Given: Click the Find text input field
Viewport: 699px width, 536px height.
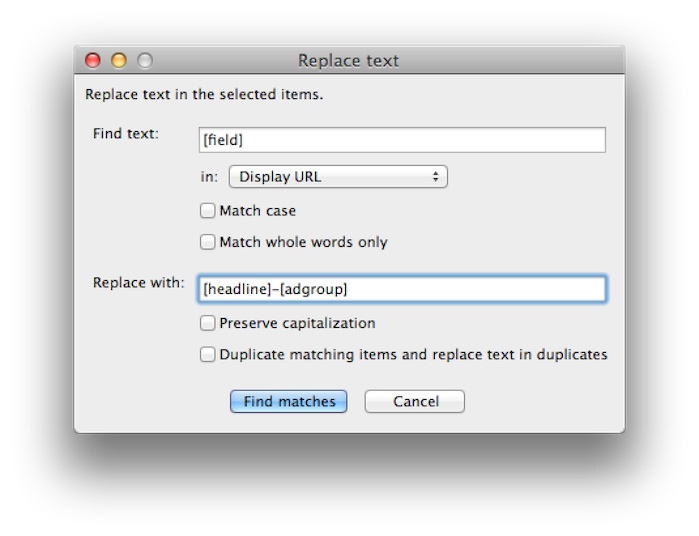Looking at the screenshot, I should click(402, 140).
